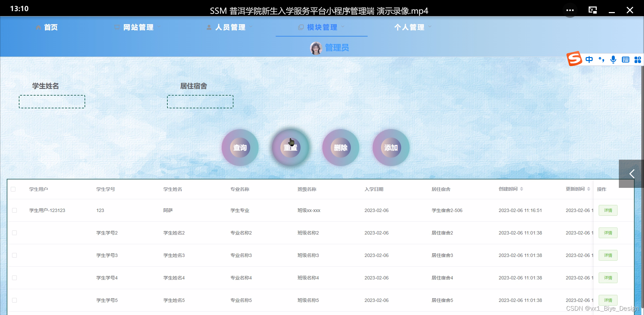Open 详情 for 学生姓名2

[x=608, y=233]
